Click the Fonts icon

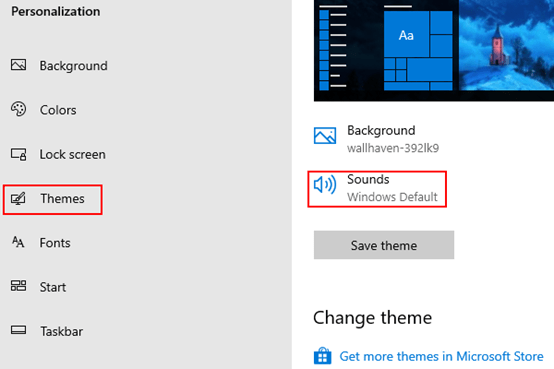[18, 242]
